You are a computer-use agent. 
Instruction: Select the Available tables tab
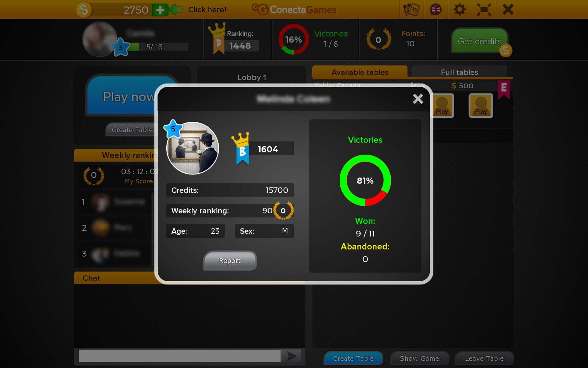pos(360,72)
